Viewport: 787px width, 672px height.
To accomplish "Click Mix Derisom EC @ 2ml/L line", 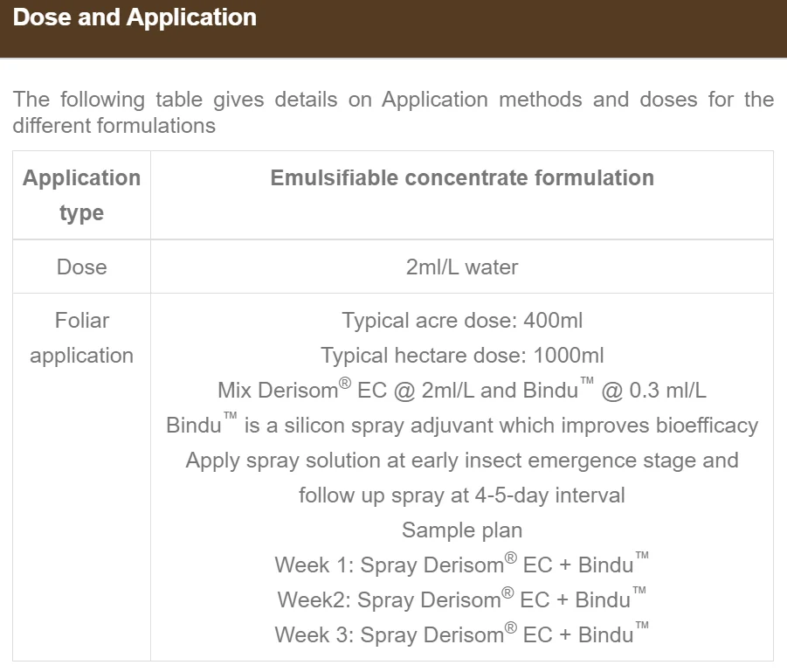I will click(462, 390).
